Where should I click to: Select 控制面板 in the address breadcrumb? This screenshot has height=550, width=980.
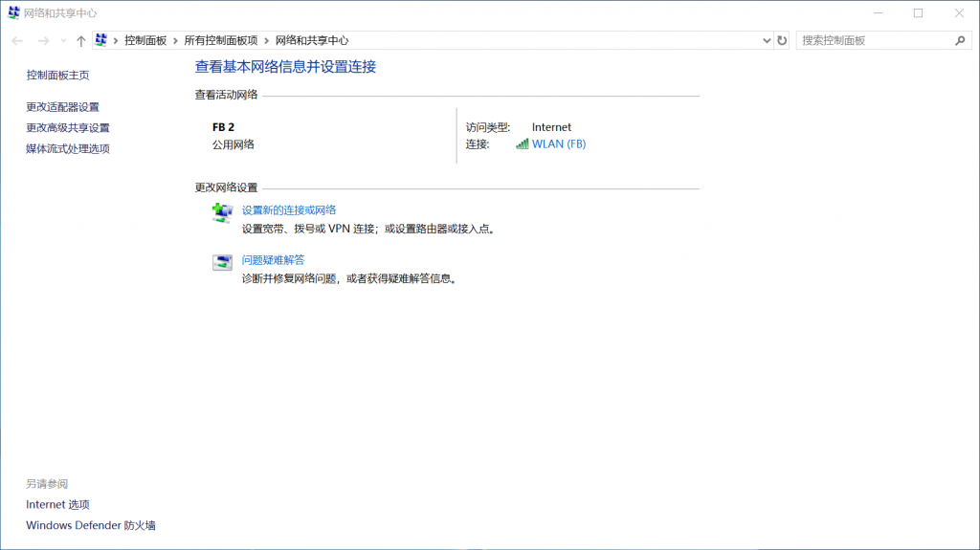tap(145, 41)
